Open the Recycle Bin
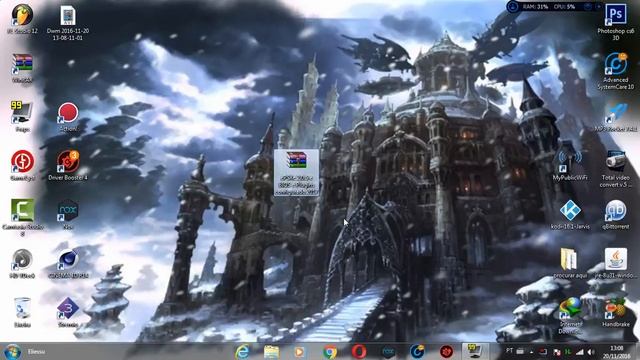 pos(22,312)
